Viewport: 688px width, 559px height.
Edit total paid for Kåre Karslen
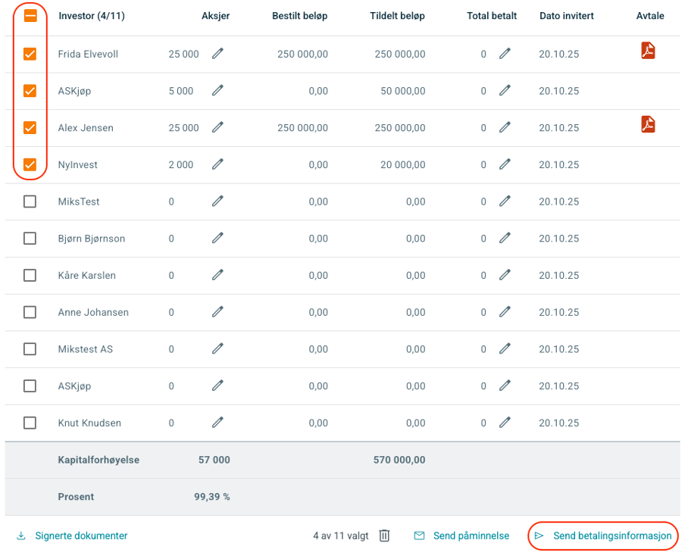pyautogui.click(x=505, y=276)
